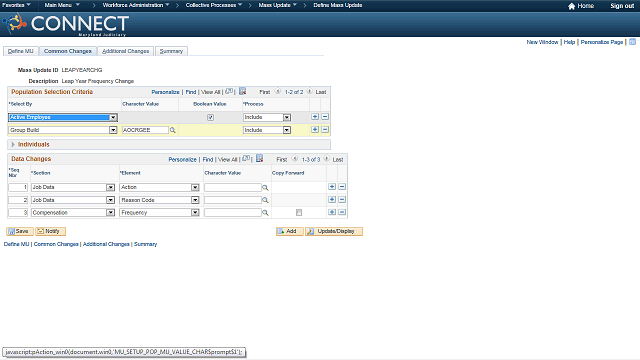The height and width of the screenshot is (360, 640).
Task: Open the Frequency element dropdown
Action: pos(159,213)
